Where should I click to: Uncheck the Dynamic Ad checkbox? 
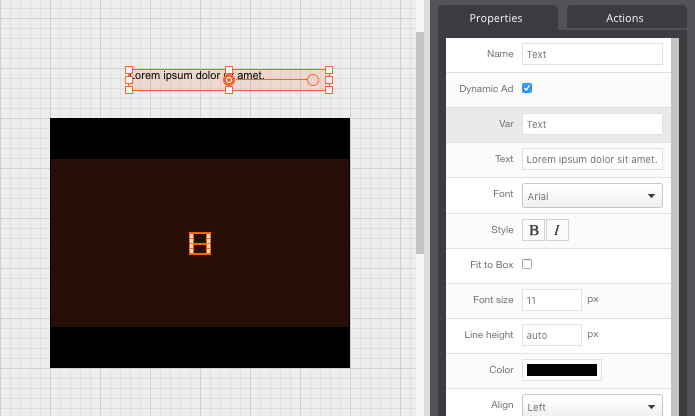pos(527,88)
